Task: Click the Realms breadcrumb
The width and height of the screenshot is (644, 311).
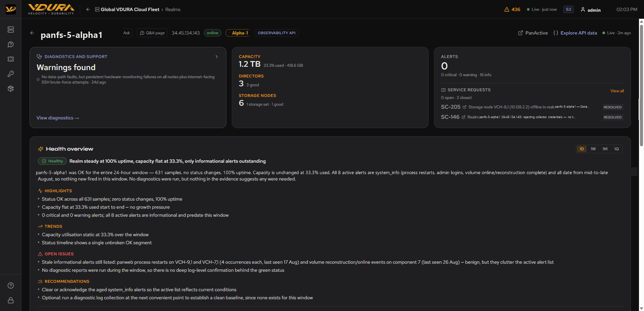Action: [173, 9]
